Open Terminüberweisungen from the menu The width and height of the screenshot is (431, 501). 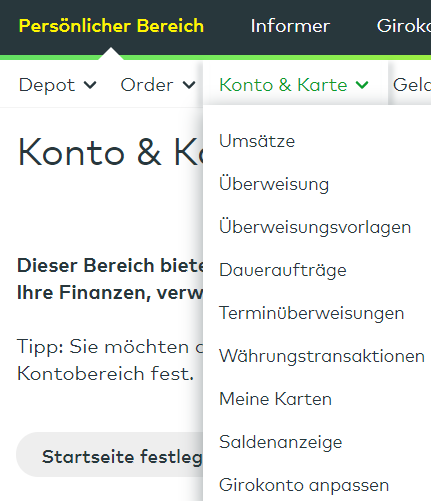click(311, 313)
